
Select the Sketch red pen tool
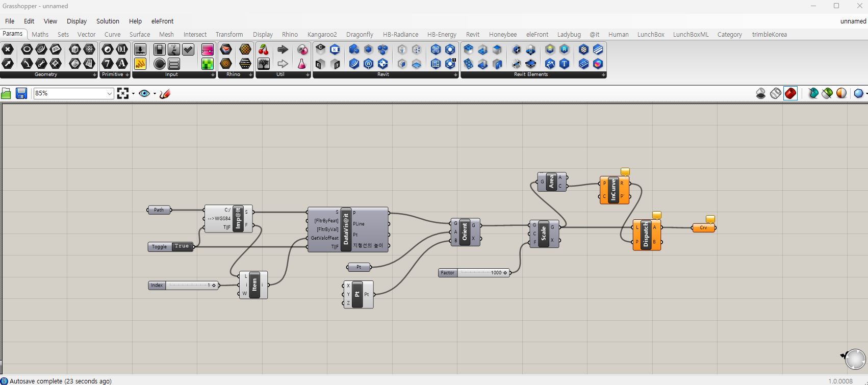pyautogui.click(x=165, y=93)
